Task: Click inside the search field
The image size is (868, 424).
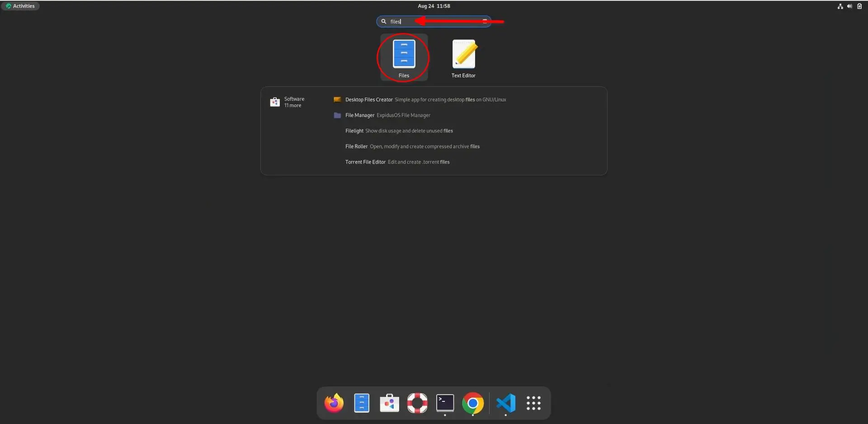Action: 434,21
